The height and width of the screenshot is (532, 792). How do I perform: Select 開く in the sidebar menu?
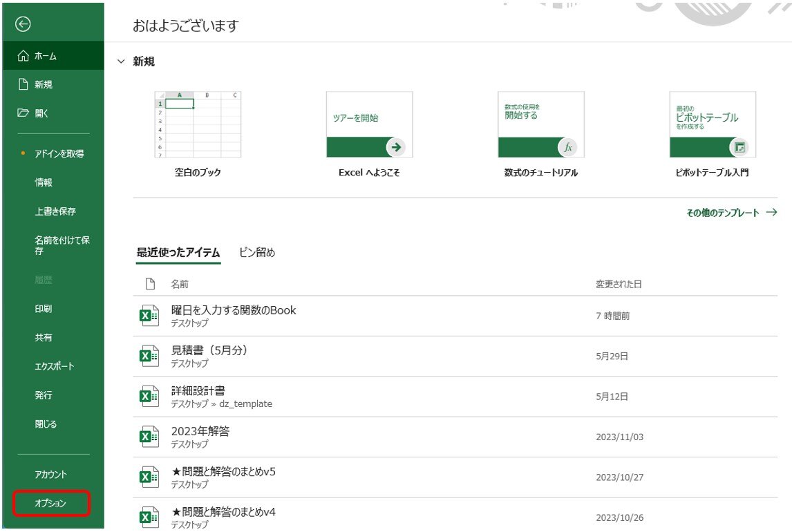(x=53, y=113)
